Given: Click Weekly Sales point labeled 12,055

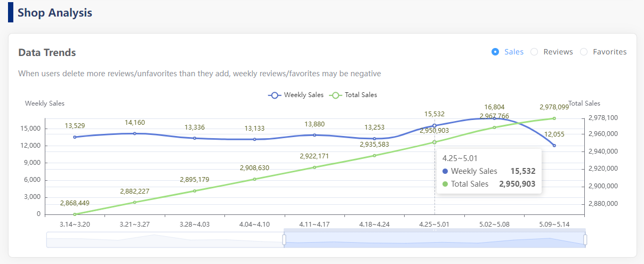Looking at the screenshot, I should coord(554,146).
